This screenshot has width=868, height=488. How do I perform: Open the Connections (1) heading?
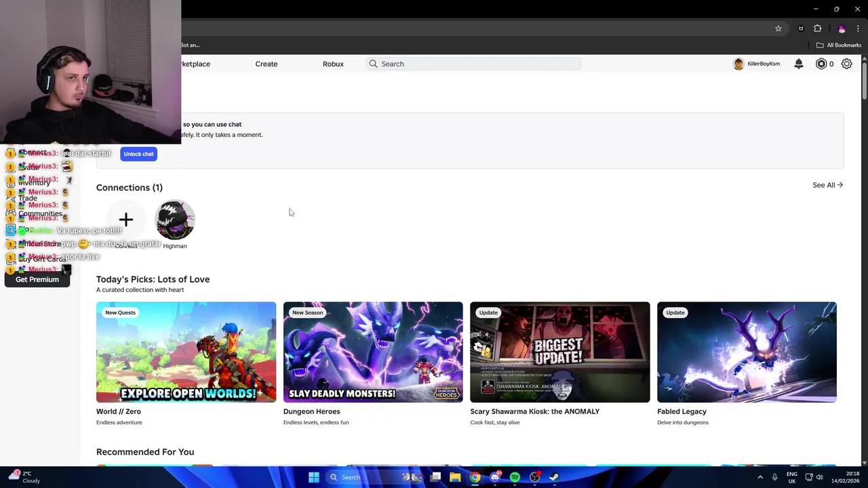(x=130, y=188)
